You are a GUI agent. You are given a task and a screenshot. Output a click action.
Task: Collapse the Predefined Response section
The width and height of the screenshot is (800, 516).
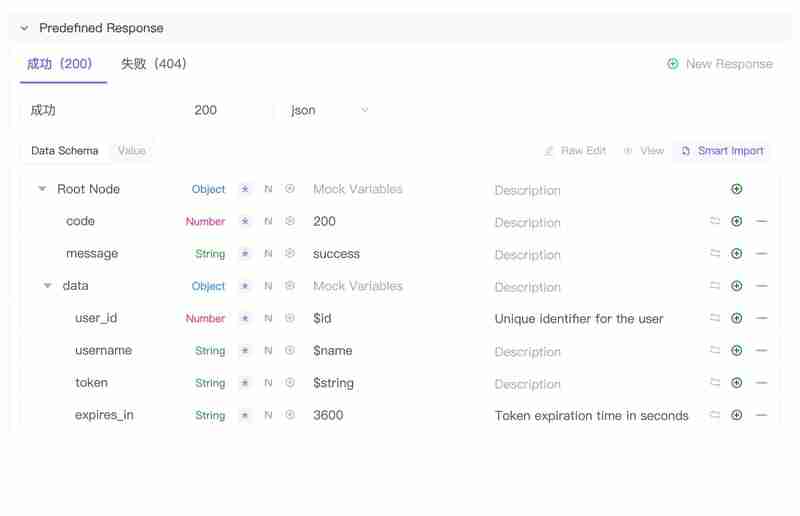[x=25, y=28]
